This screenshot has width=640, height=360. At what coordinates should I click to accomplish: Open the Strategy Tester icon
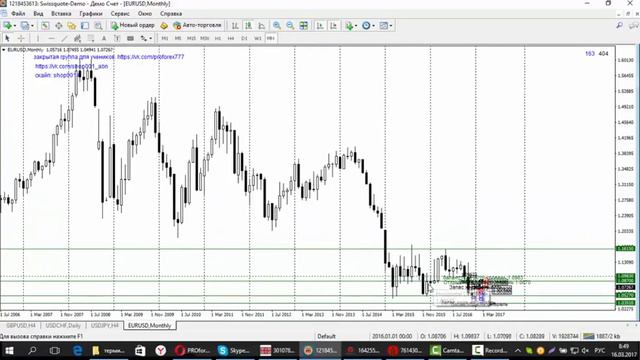pos(98,26)
